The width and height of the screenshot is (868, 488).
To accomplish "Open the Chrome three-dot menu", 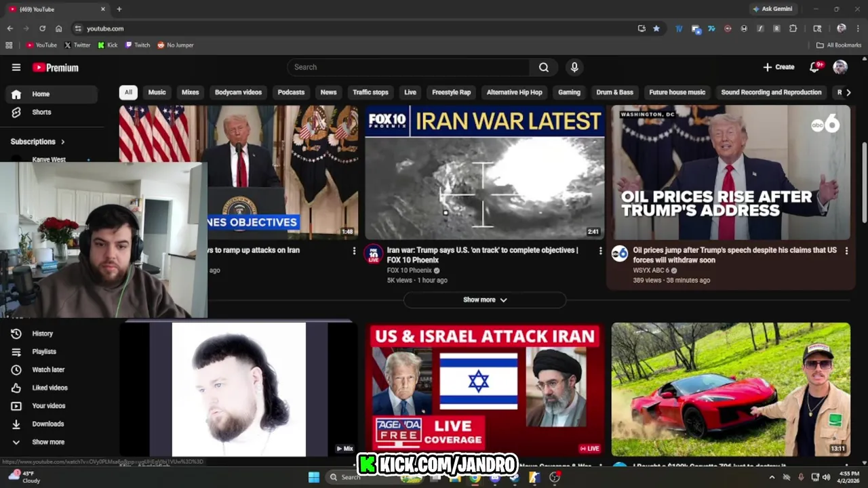I will point(857,28).
